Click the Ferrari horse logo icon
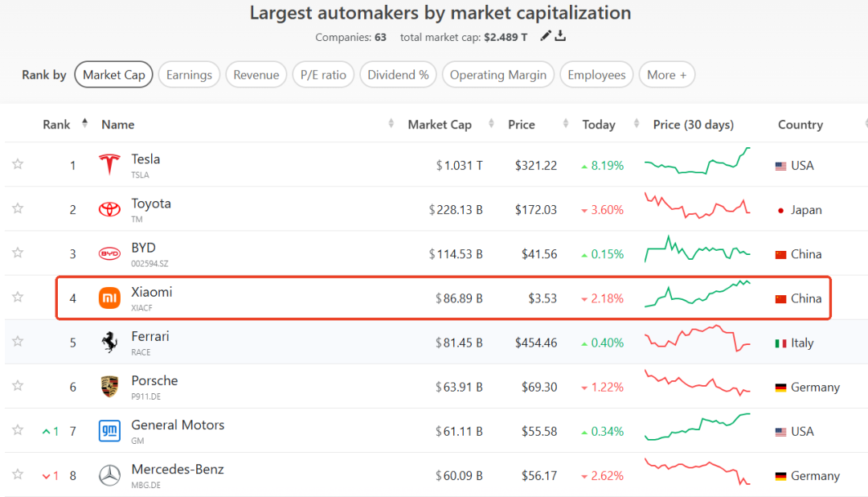The height and width of the screenshot is (497, 868). point(109,342)
